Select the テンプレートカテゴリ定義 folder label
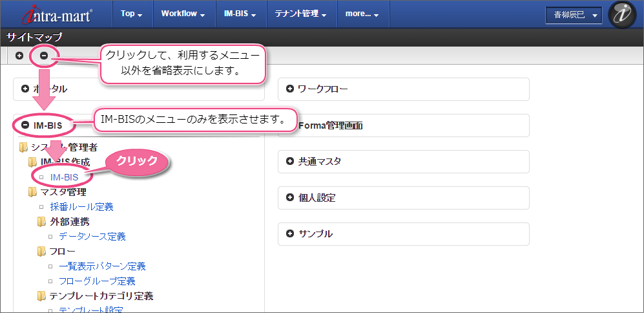The width and height of the screenshot is (644, 313). pos(101,296)
